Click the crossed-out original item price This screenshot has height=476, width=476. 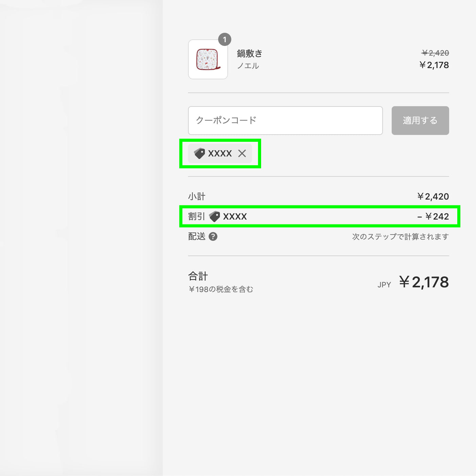point(435,53)
